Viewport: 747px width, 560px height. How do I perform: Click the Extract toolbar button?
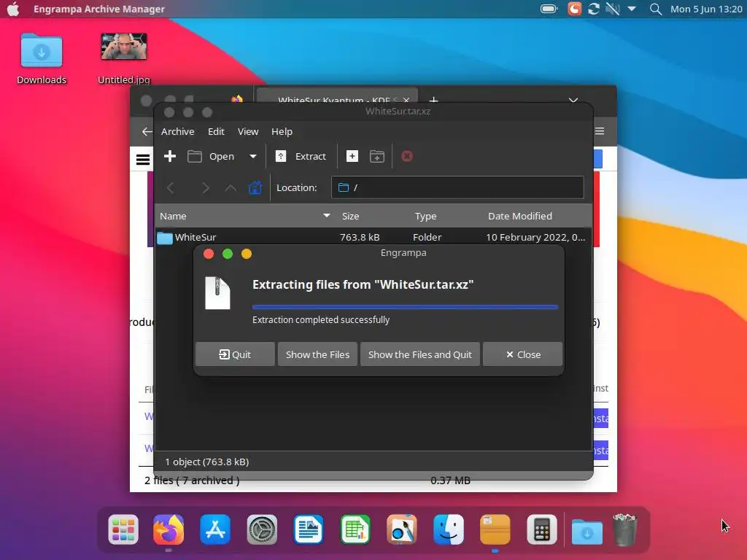pyautogui.click(x=301, y=156)
